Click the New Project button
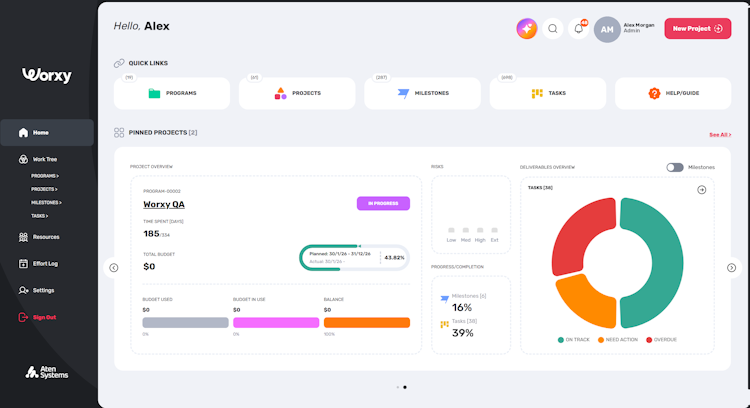Image resolution: width=750 pixels, height=408 pixels. [697, 29]
